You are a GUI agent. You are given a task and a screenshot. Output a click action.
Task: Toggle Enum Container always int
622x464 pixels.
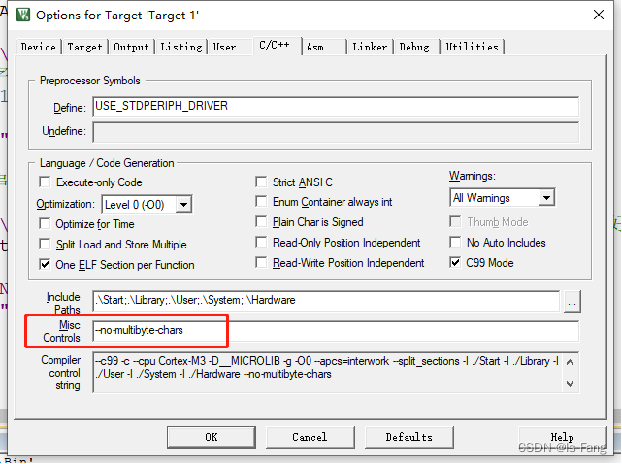coord(261,201)
